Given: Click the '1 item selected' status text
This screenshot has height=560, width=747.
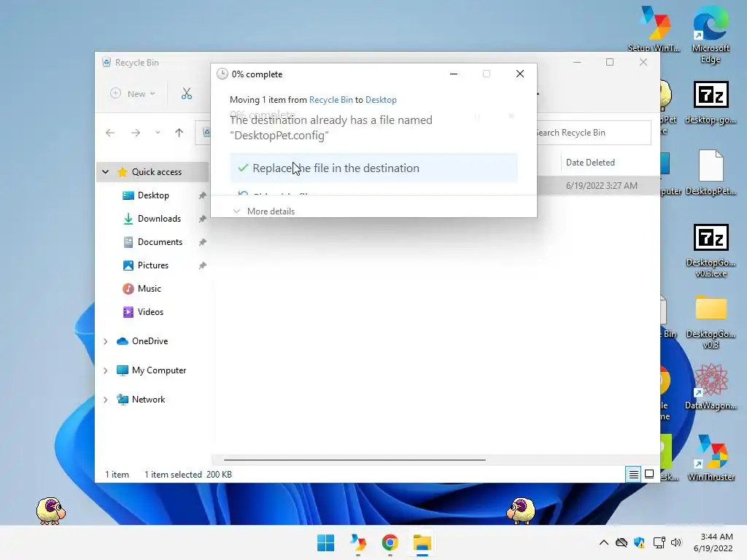Looking at the screenshot, I should [173, 475].
